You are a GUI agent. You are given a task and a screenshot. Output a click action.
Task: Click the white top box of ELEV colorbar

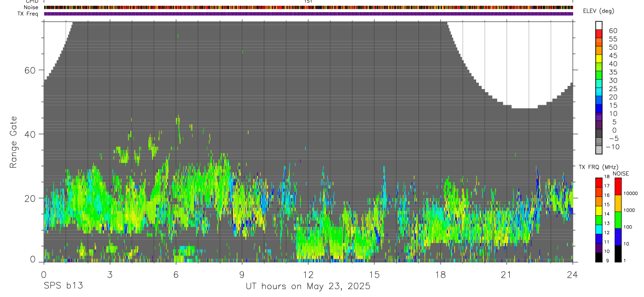tap(599, 25)
